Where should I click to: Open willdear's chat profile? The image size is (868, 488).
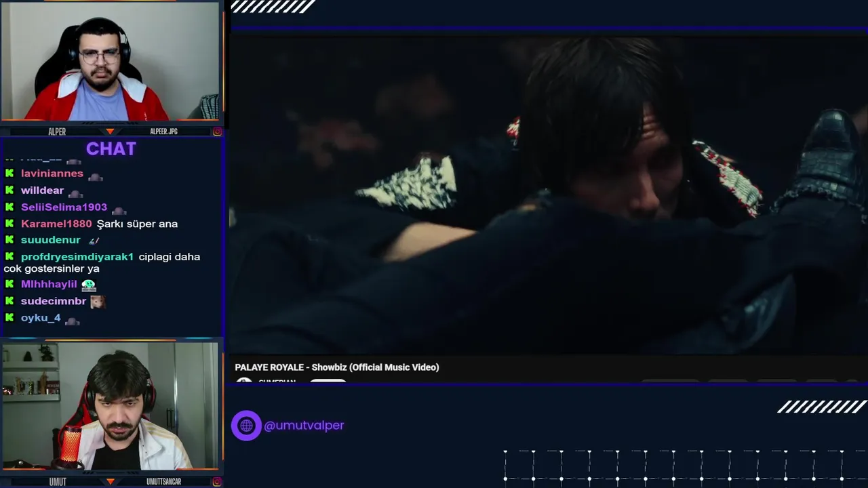coord(42,190)
